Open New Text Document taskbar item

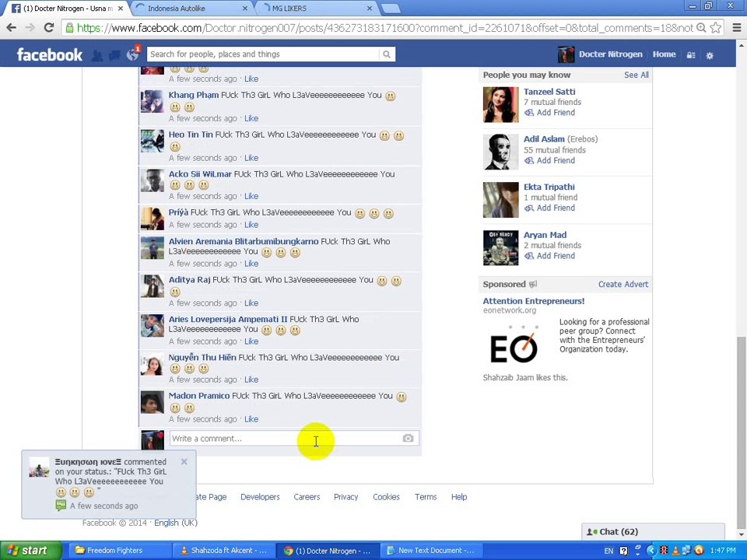[x=430, y=551]
